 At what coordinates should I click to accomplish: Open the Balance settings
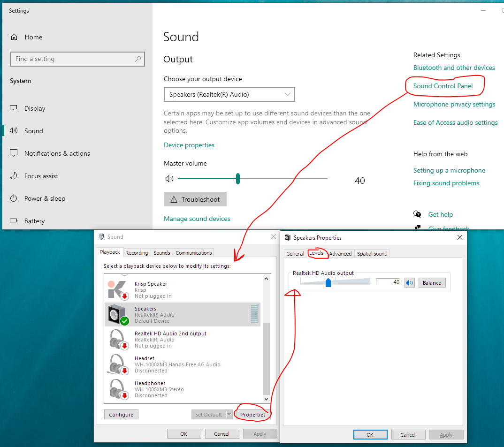(432, 282)
